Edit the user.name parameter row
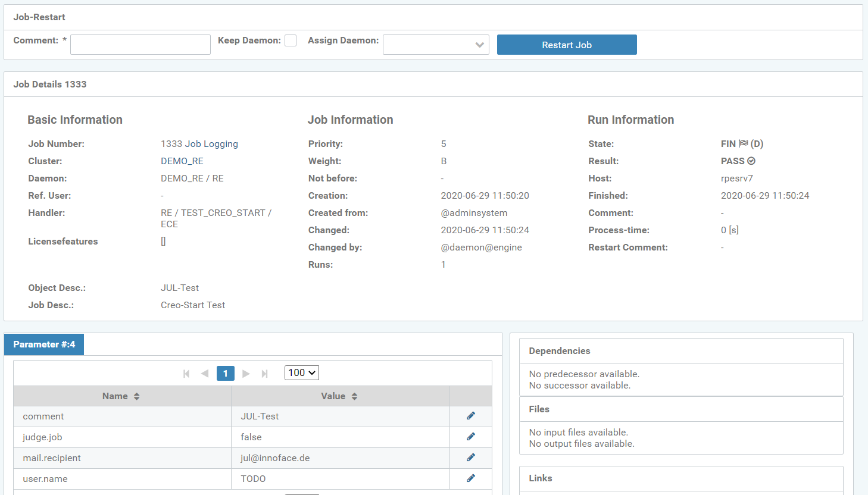The width and height of the screenshot is (868, 495). pos(471,478)
